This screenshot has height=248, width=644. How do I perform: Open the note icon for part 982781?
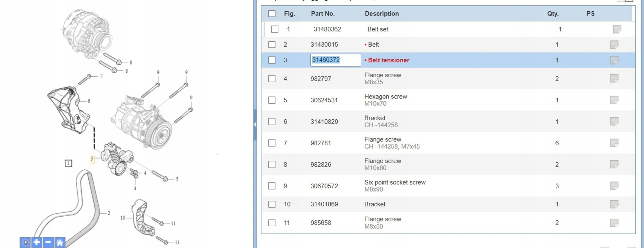(x=614, y=143)
